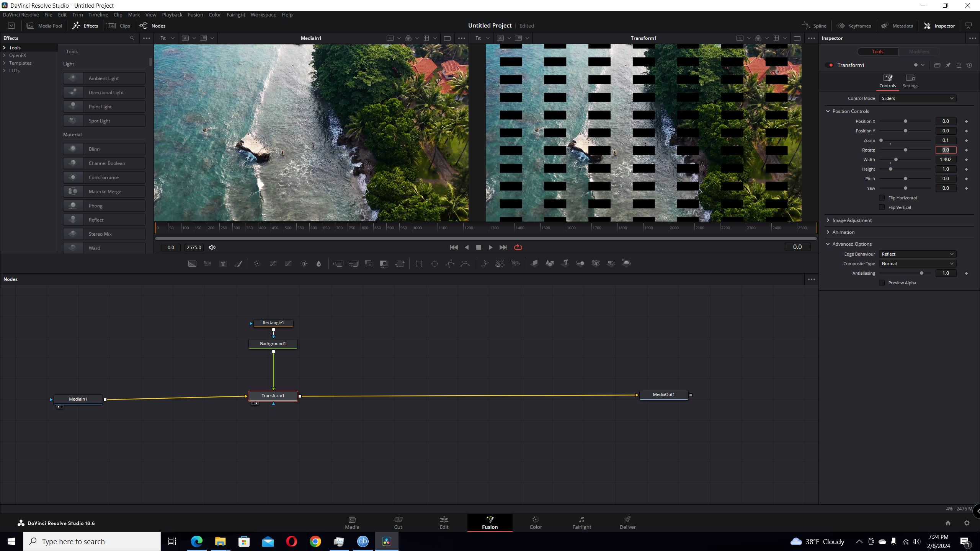Image resolution: width=980 pixels, height=551 pixels.
Task: Pin the Transform1 controls in Inspector
Action: [948, 65]
